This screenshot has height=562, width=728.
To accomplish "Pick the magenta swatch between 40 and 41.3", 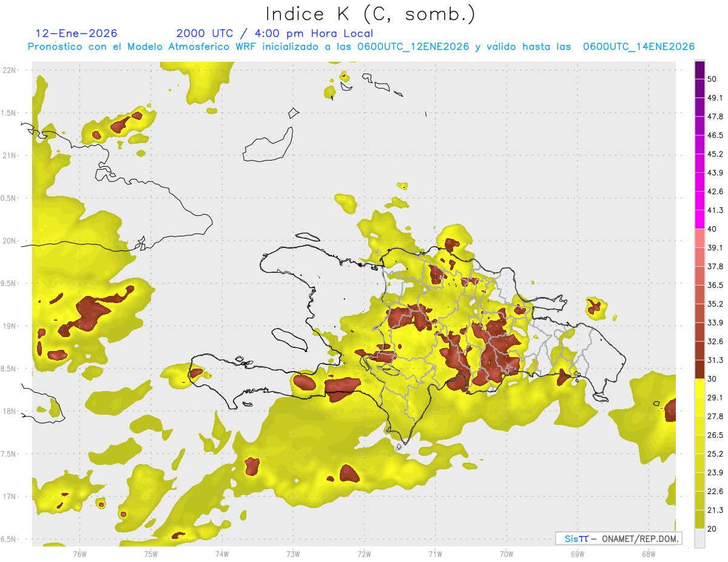I will (699, 219).
